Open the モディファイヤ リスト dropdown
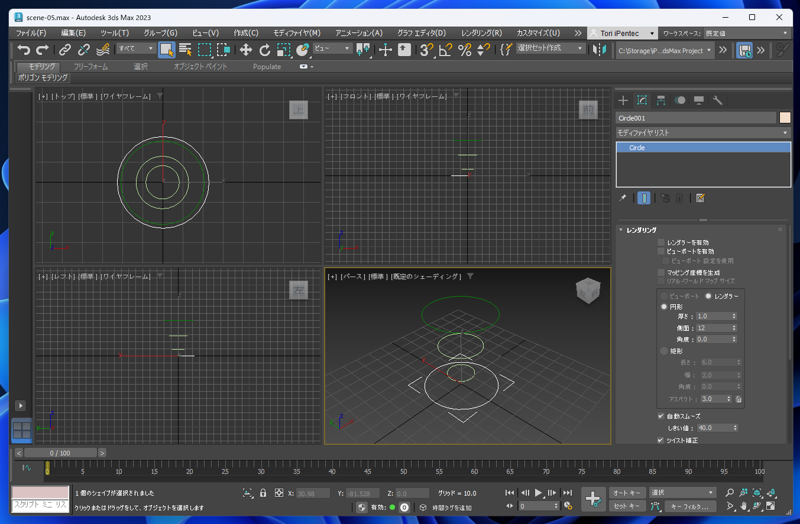The height and width of the screenshot is (524, 800). pos(703,133)
